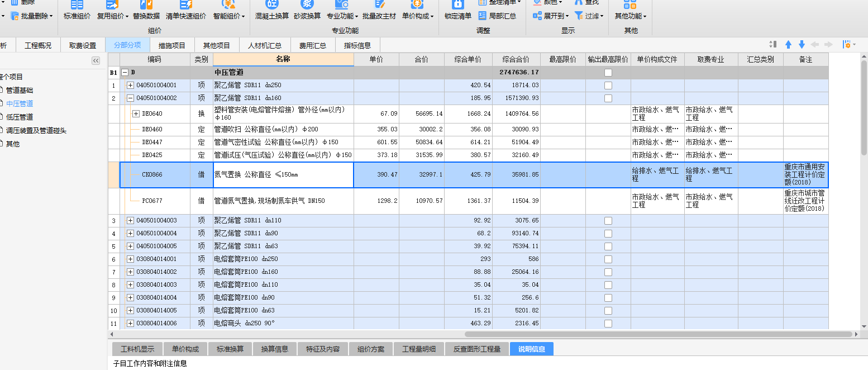Click the 其他功能 grid icon
The height and width of the screenshot is (370, 868).
click(630, 4)
